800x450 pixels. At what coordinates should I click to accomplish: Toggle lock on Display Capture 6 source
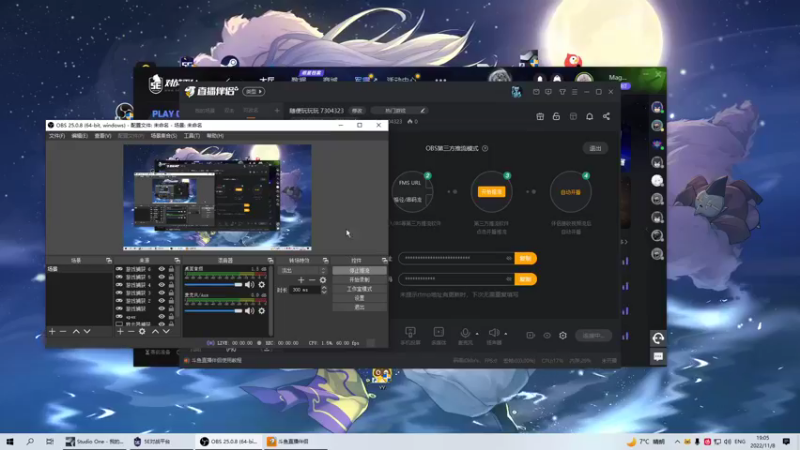[x=171, y=269]
